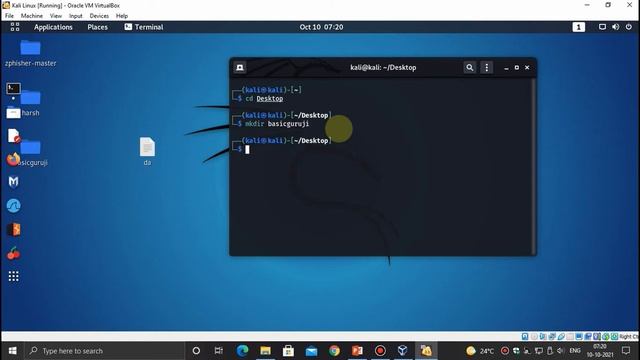Screen dimensions: 640x360
Task: Click the Terminal app menu in top bar
Action: pyautogui.click(x=144, y=27)
